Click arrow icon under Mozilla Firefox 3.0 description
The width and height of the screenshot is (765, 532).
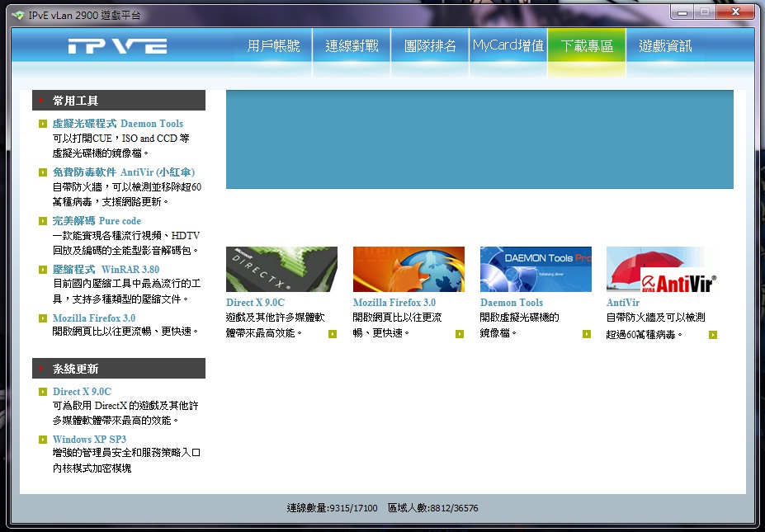click(460, 334)
